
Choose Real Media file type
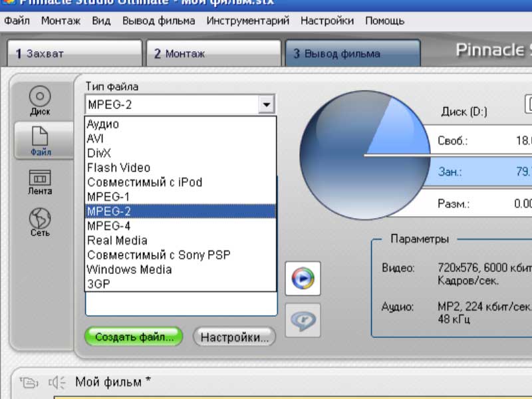[x=180, y=241]
